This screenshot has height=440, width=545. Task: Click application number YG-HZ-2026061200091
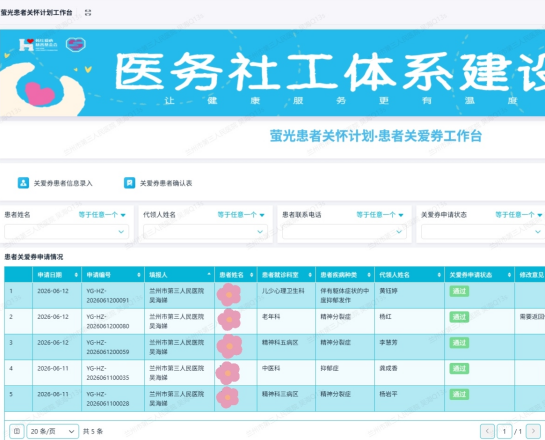tap(108, 295)
